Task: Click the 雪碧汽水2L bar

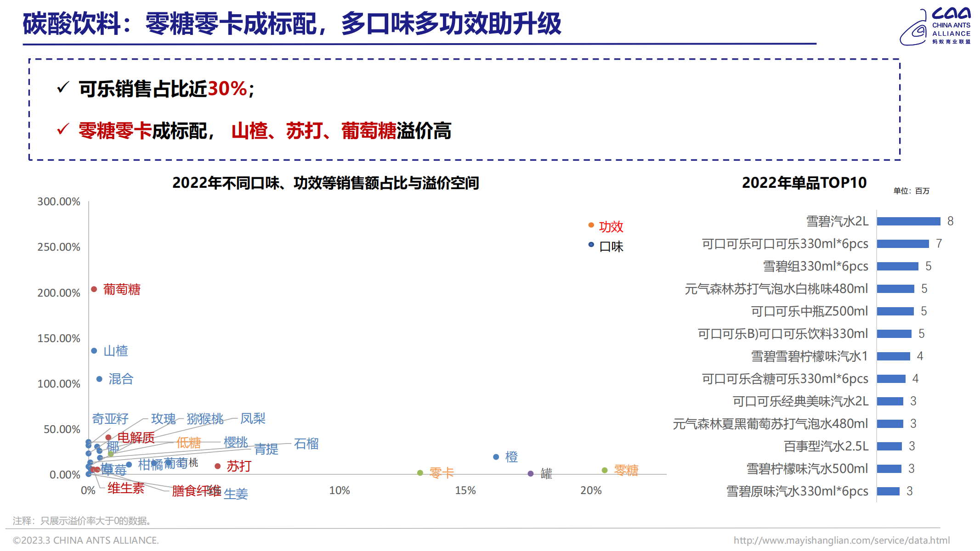Action: pyautogui.click(x=909, y=221)
